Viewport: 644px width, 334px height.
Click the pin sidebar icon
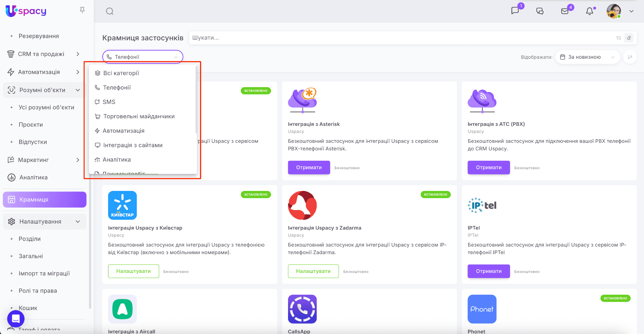[82, 10]
